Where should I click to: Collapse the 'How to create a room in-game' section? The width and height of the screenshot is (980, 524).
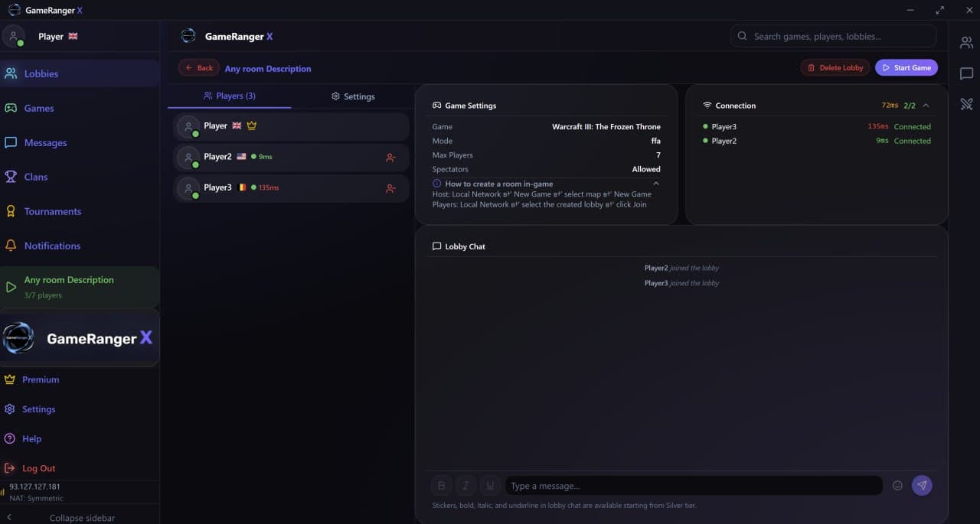(x=656, y=184)
